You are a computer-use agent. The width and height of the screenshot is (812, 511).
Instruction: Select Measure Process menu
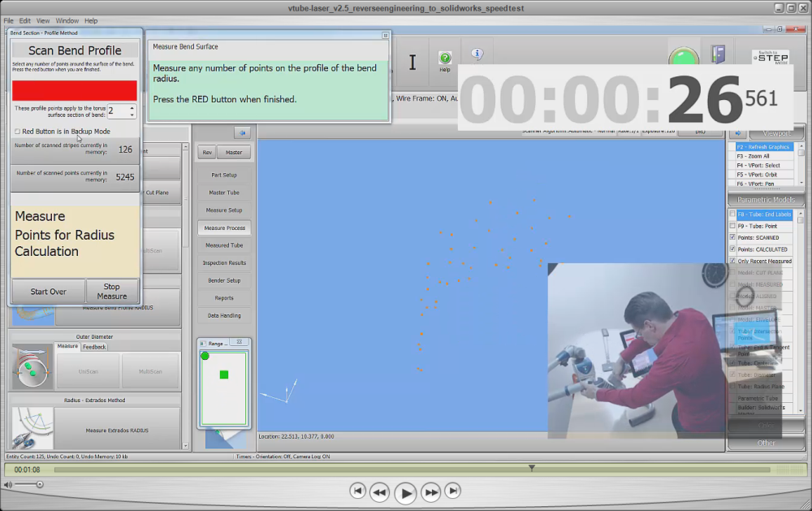[x=224, y=228]
